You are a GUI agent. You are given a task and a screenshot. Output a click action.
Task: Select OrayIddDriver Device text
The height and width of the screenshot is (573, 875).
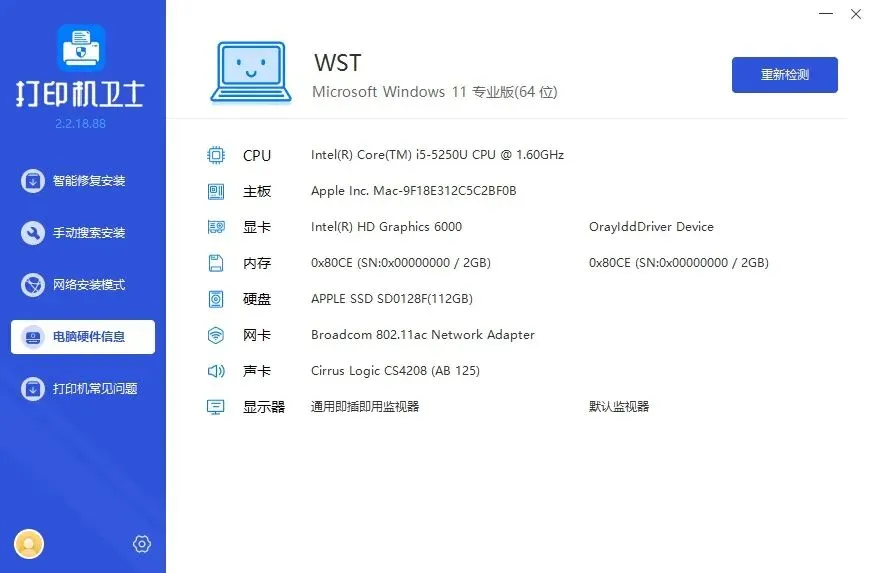coord(651,227)
